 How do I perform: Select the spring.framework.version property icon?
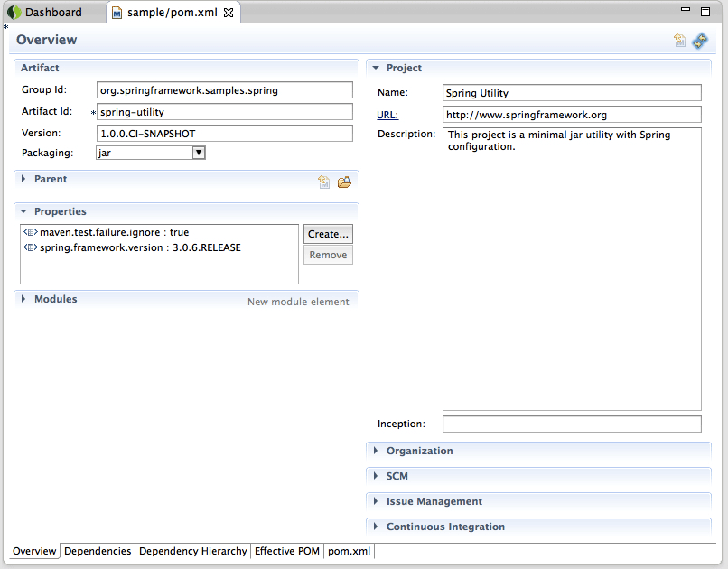[31, 247]
